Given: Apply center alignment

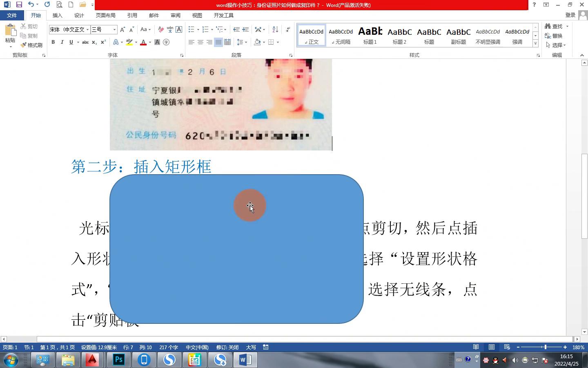Looking at the screenshot, I should pos(200,42).
